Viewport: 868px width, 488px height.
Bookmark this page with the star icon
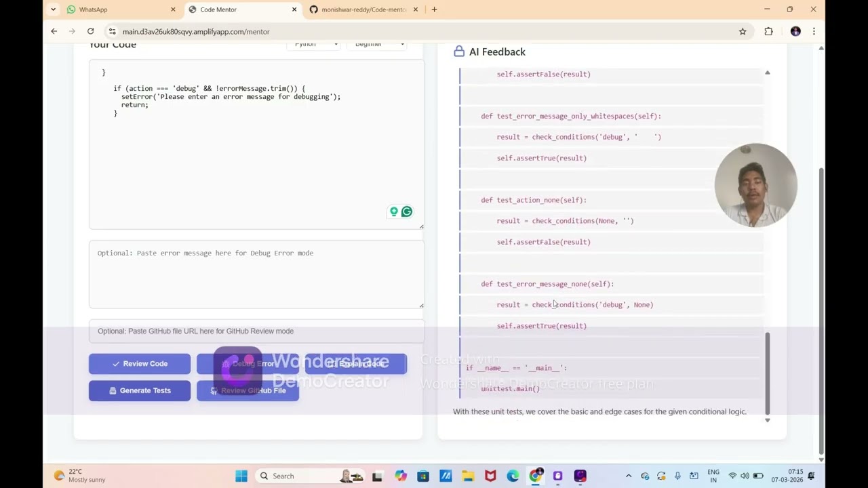pyautogui.click(x=743, y=31)
